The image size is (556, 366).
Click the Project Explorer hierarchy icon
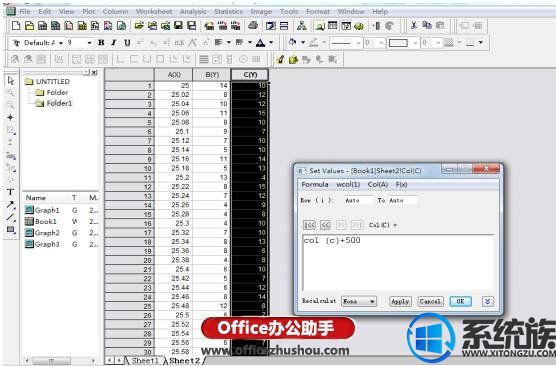coord(301,26)
